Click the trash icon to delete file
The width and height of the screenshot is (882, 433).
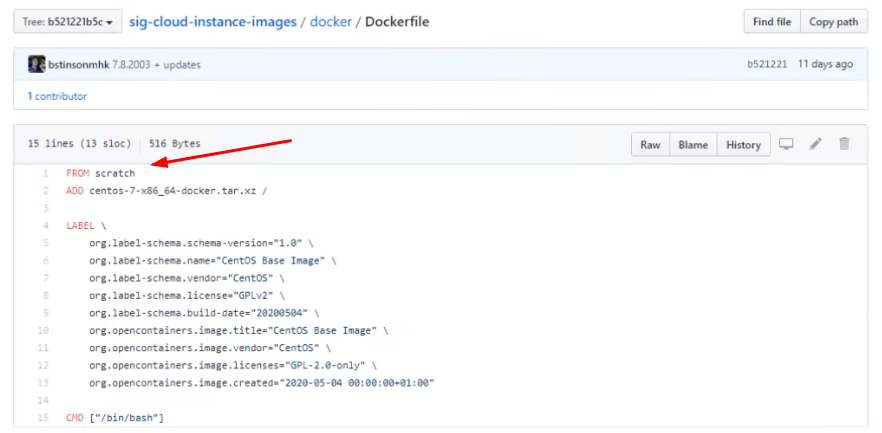coord(844,145)
